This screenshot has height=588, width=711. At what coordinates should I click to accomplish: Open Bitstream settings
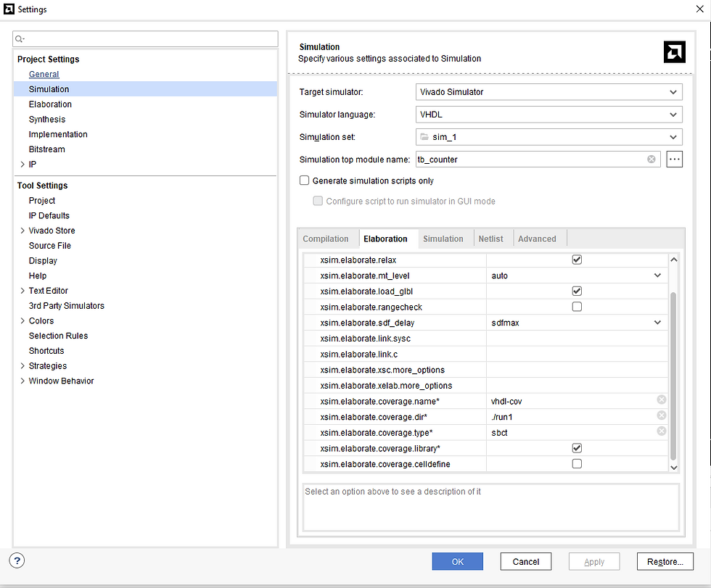coord(46,149)
